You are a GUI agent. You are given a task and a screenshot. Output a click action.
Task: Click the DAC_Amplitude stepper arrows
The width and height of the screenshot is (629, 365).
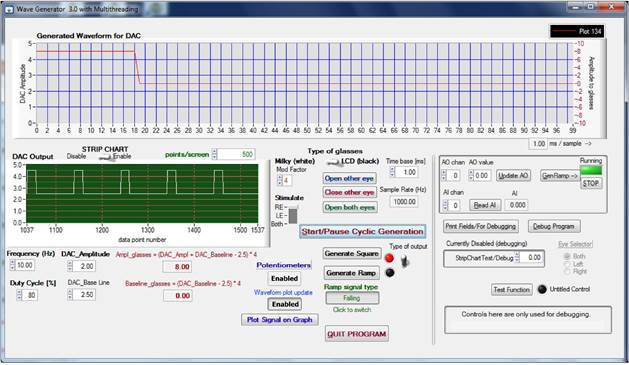point(70,266)
